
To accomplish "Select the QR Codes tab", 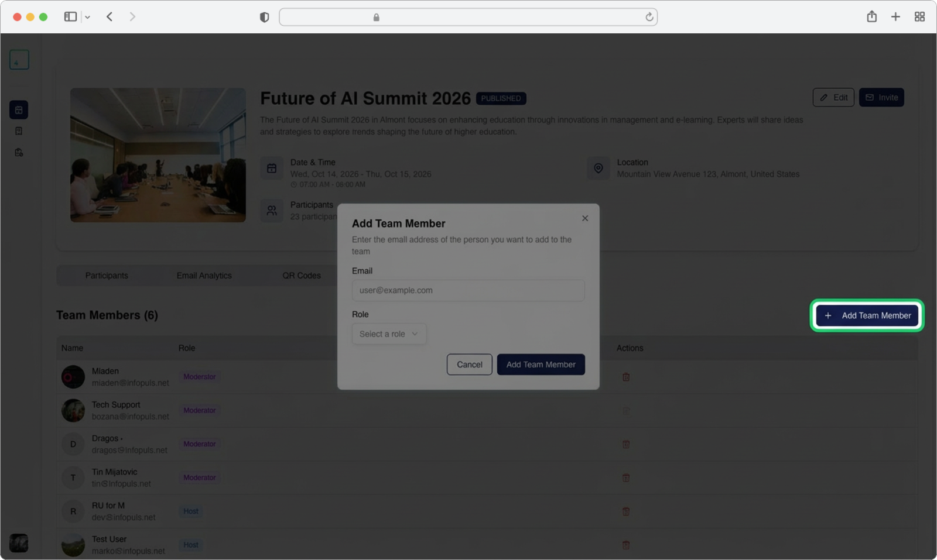I will (302, 276).
